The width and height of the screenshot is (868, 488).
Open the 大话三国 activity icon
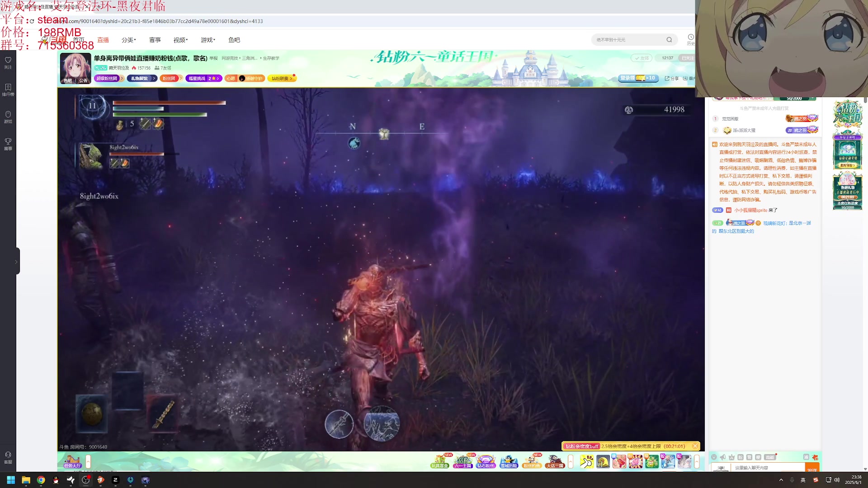(x=555, y=461)
